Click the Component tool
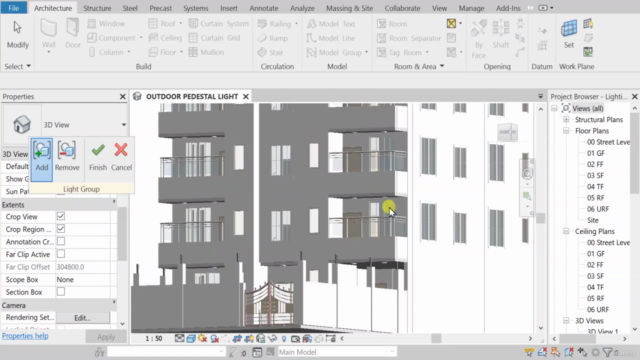Screen dimensions: 640x360 pyautogui.click(x=111, y=38)
